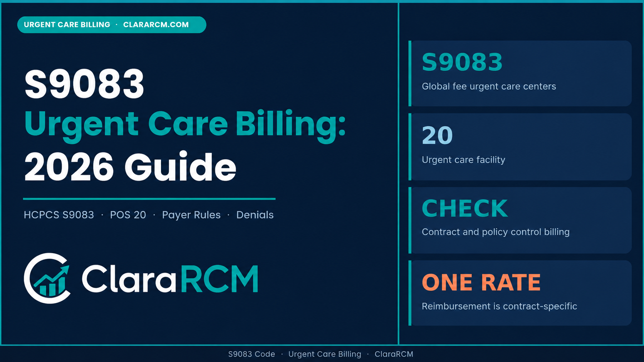Click the ClaraRCM wordmark text

click(170, 279)
